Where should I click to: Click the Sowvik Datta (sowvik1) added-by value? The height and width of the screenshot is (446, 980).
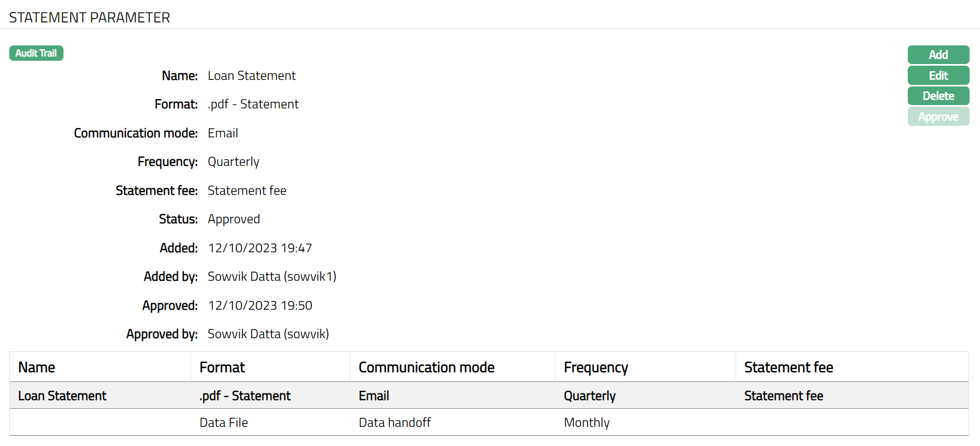pyautogui.click(x=272, y=276)
